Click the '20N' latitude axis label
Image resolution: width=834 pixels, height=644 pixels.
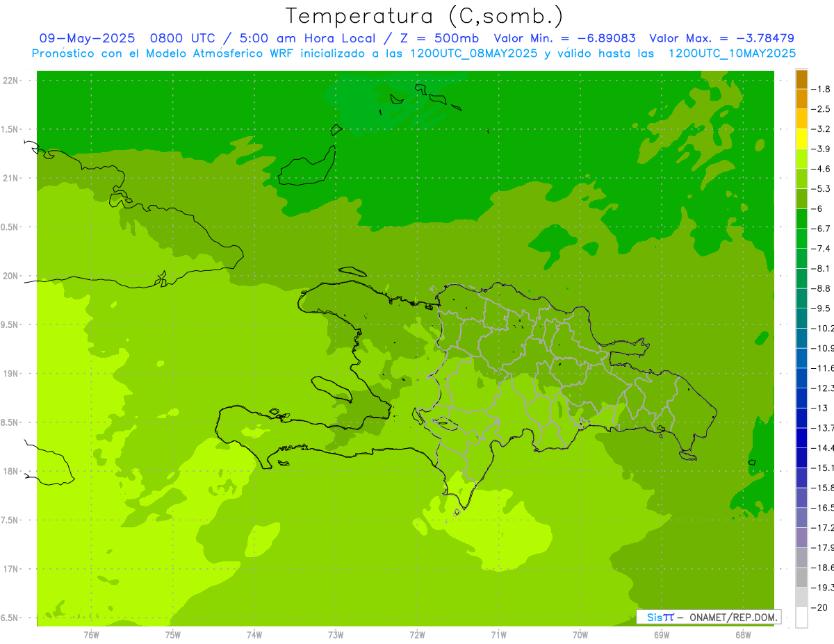pos(12,276)
